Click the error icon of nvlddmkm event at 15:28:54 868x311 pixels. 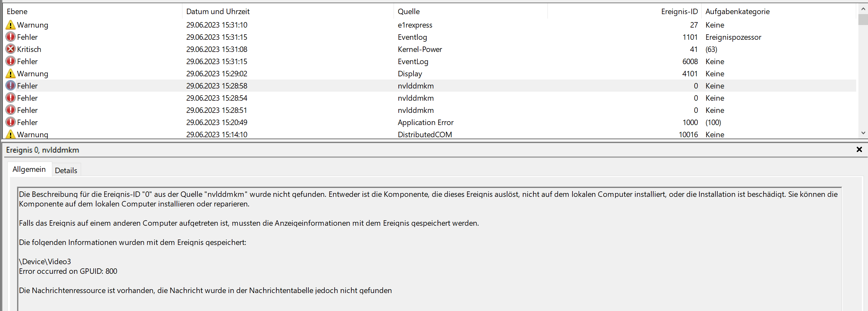[11, 98]
